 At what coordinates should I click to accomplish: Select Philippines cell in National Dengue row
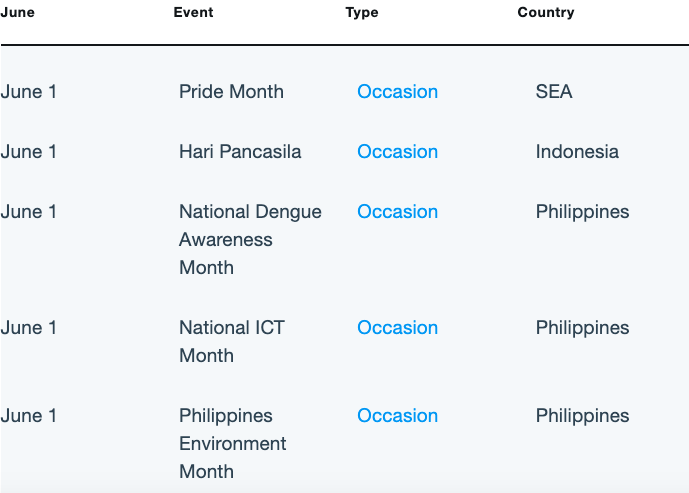click(x=582, y=212)
